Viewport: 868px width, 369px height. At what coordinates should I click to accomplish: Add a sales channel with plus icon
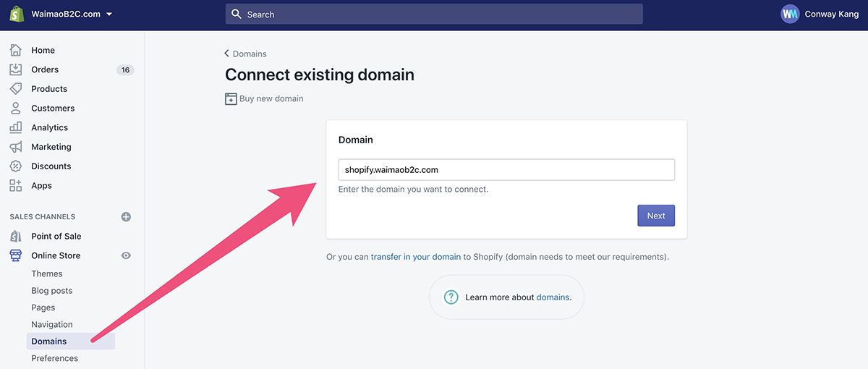[x=126, y=216]
